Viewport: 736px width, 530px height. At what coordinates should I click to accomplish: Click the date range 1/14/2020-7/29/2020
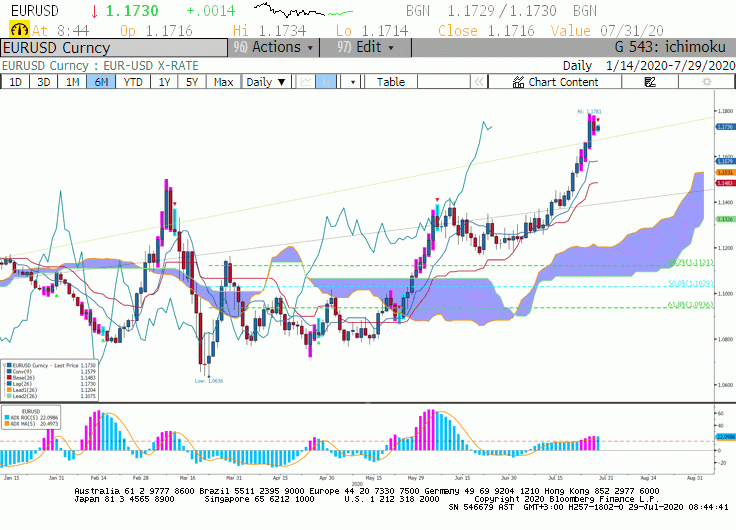click(x=670, y=66)
